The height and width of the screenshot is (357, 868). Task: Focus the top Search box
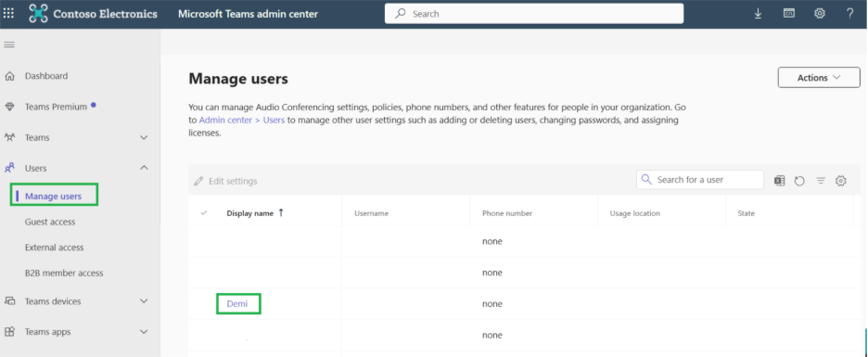[x=534, y=14]
